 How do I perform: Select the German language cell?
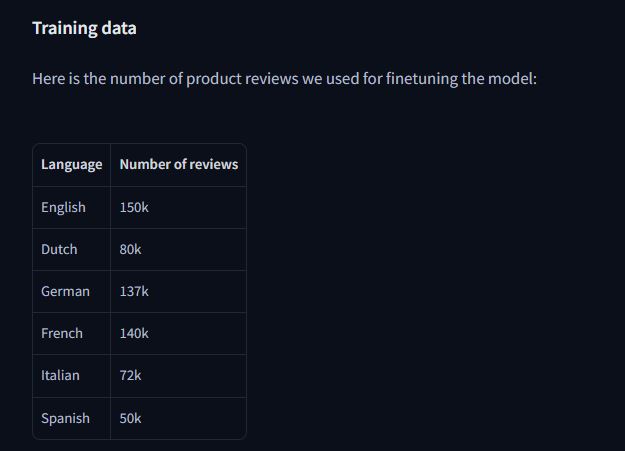pyautogui.click(x=71, y=291)
